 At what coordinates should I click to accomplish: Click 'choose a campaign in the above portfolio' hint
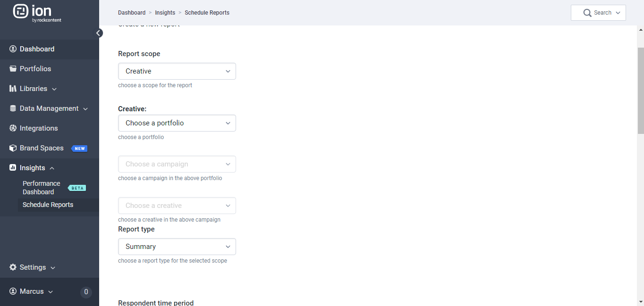coord(170,178)
